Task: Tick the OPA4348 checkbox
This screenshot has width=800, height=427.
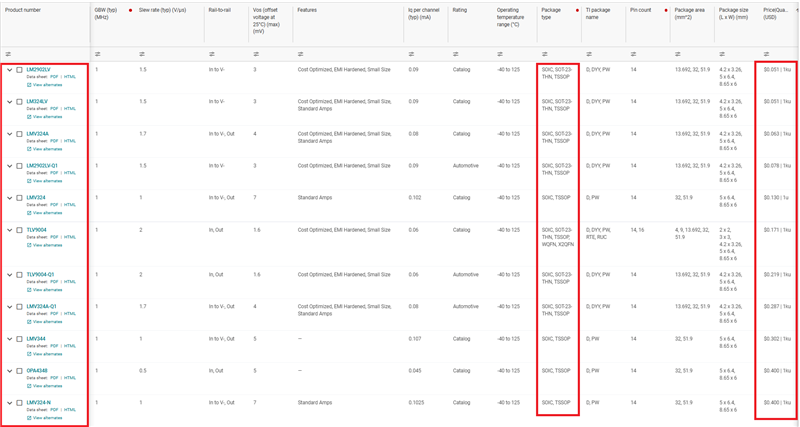Action: click(19, 371)
